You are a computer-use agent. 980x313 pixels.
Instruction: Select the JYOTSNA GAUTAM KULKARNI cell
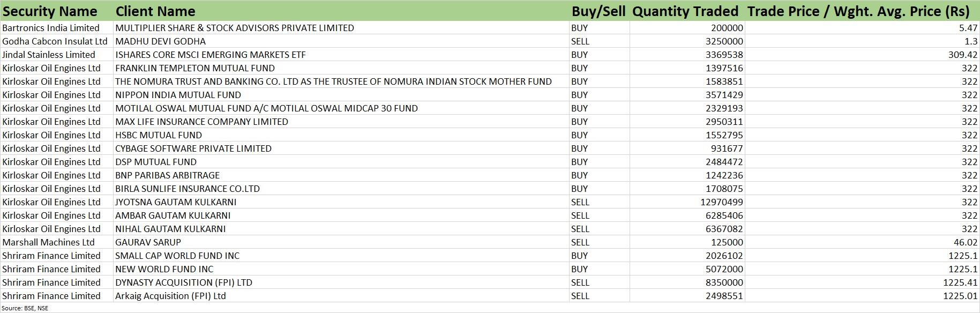point(176,202)
